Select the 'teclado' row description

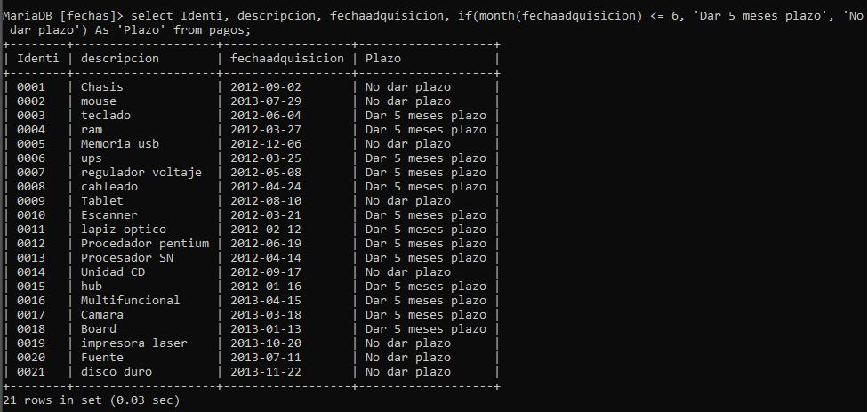click(106, 116)
